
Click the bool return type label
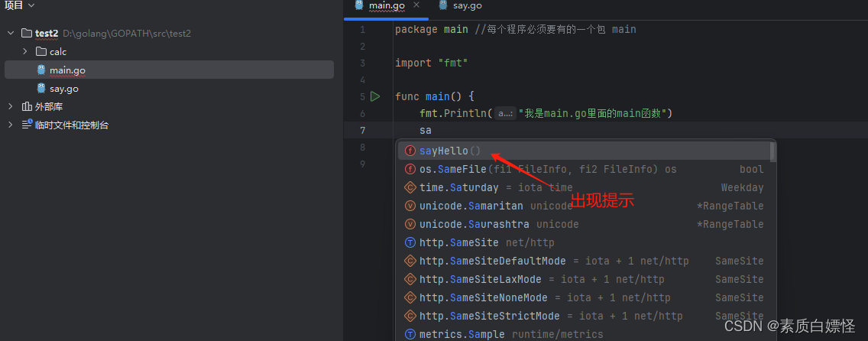coord(751,169)
